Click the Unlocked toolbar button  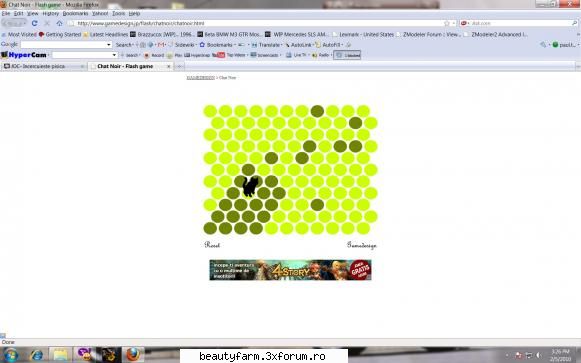tap(347, 55)
